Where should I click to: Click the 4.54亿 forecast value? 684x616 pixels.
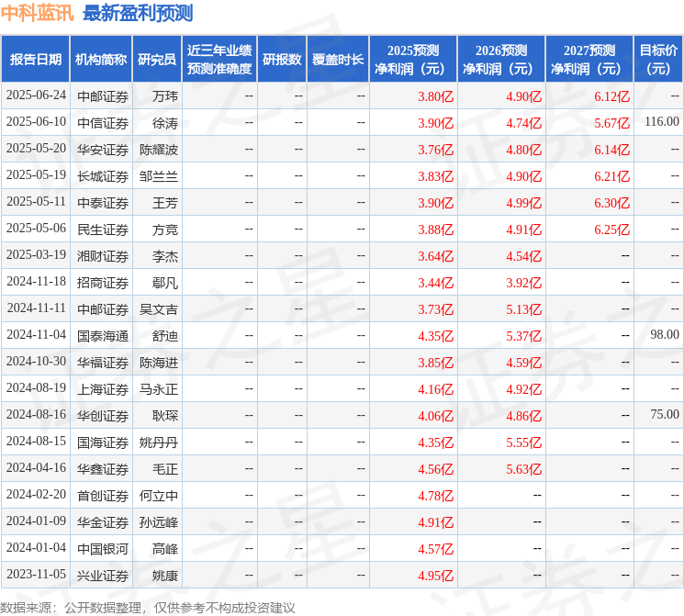(x=523, y=255)
